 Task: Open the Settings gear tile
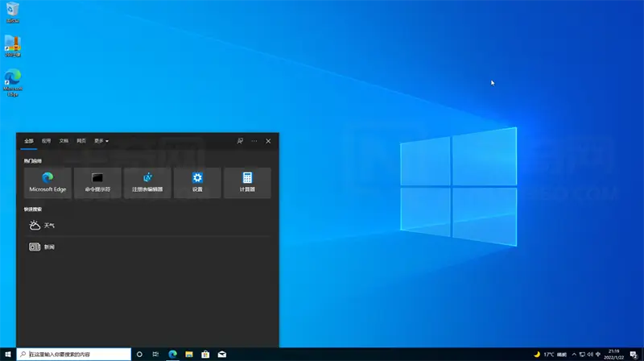point(197,183)
